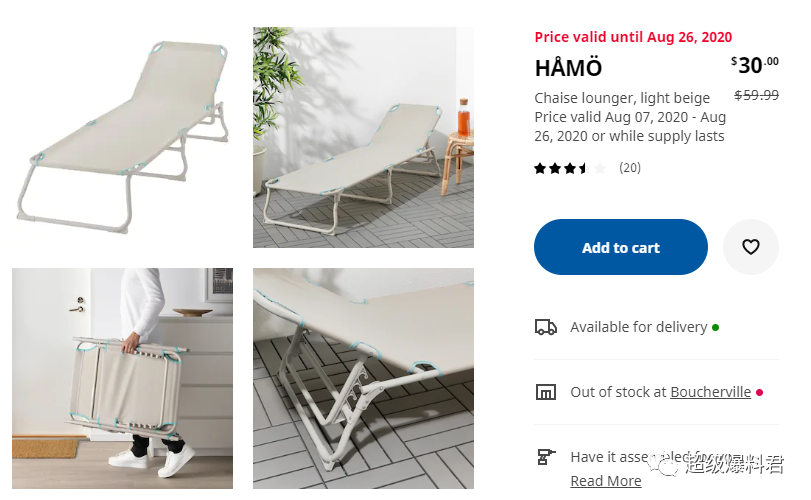Click the red out-of-stock indicator dot

tap(759, 392)
